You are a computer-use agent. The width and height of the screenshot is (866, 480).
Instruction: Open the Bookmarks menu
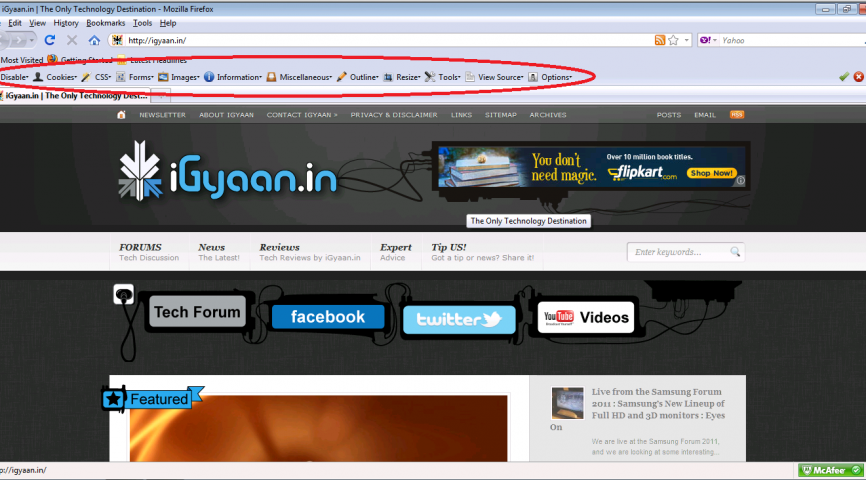tap(106, 22)
